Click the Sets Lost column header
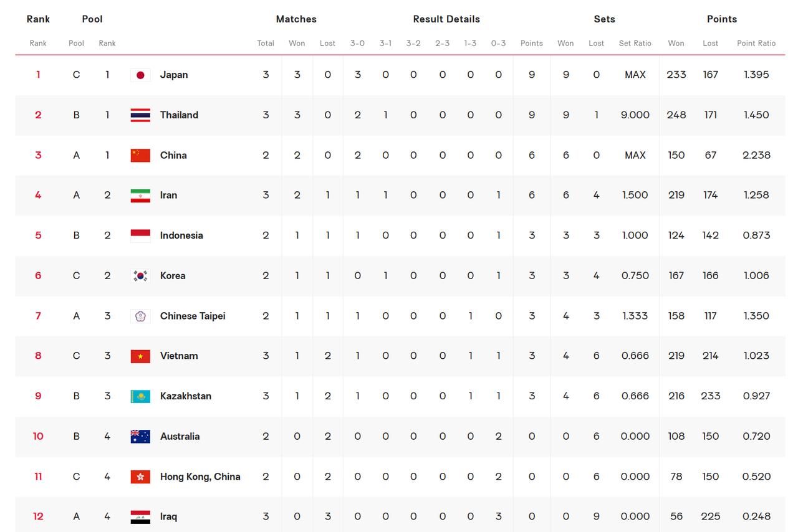798x532 pixels. tap(596, 44)
